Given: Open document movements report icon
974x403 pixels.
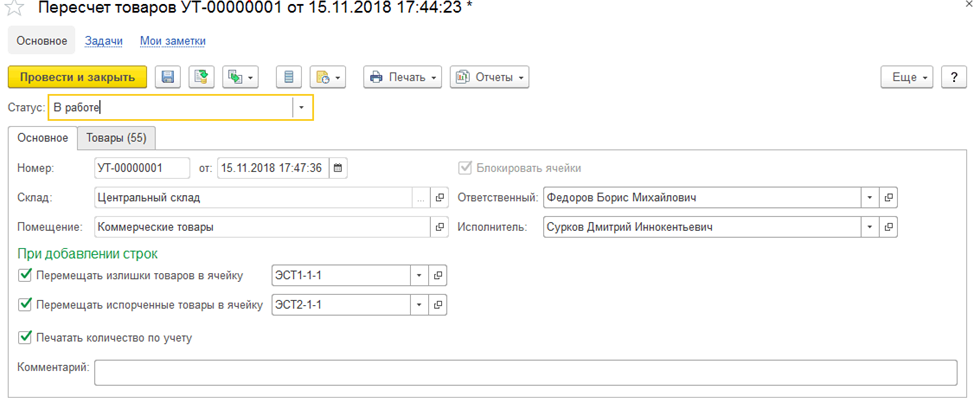Looking at the screenshot, I should click(289, 77).
